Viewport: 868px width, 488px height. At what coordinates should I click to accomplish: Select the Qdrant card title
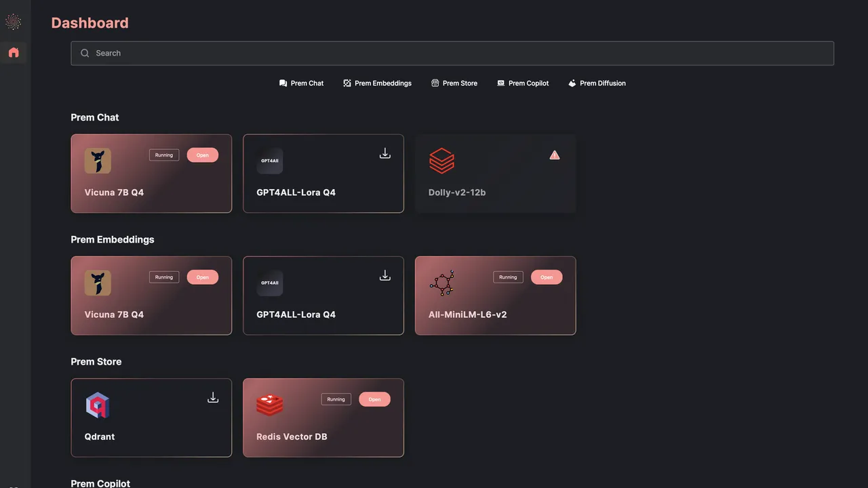[100, 436]
